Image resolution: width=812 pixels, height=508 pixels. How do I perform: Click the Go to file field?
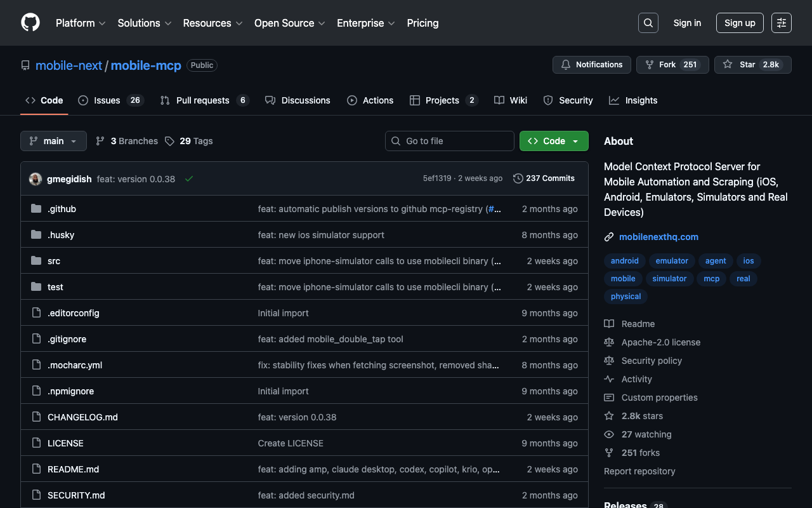pos(450,141)
